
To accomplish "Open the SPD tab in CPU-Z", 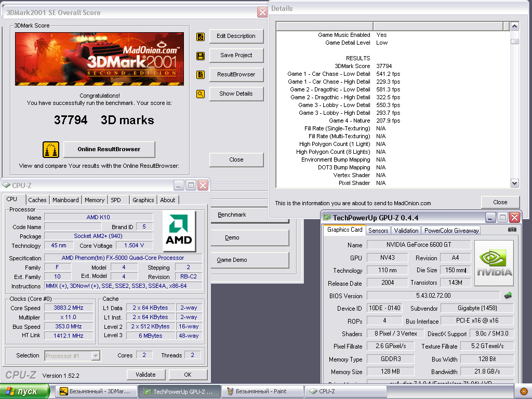I will pyautogui.click(x=118, y=200).
